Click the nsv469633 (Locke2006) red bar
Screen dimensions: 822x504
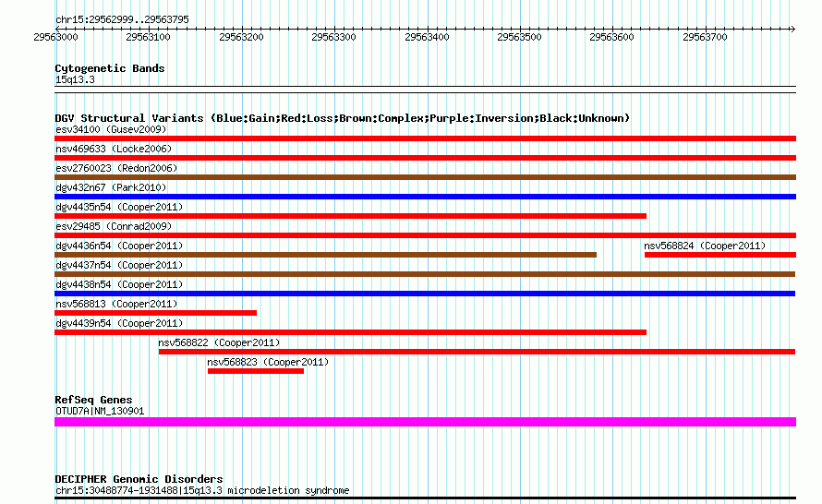point(425,158)
